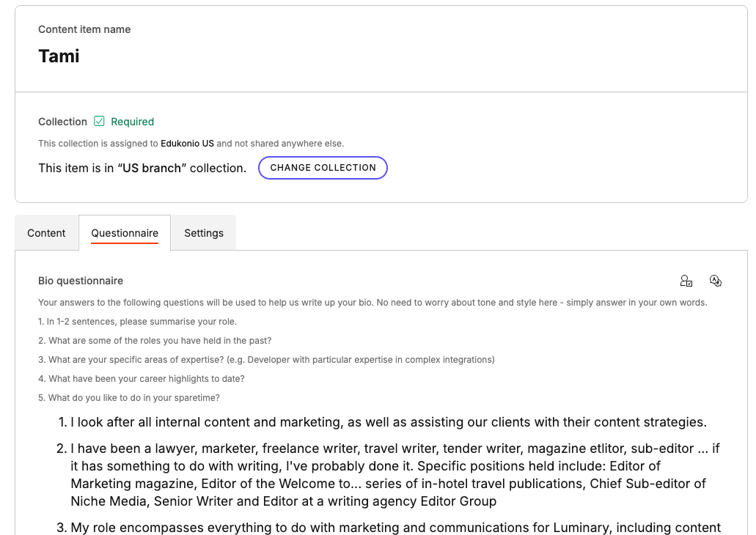The image size is (756, 535).
Task: Click the content item name Tami
Action: coord(59,56)
